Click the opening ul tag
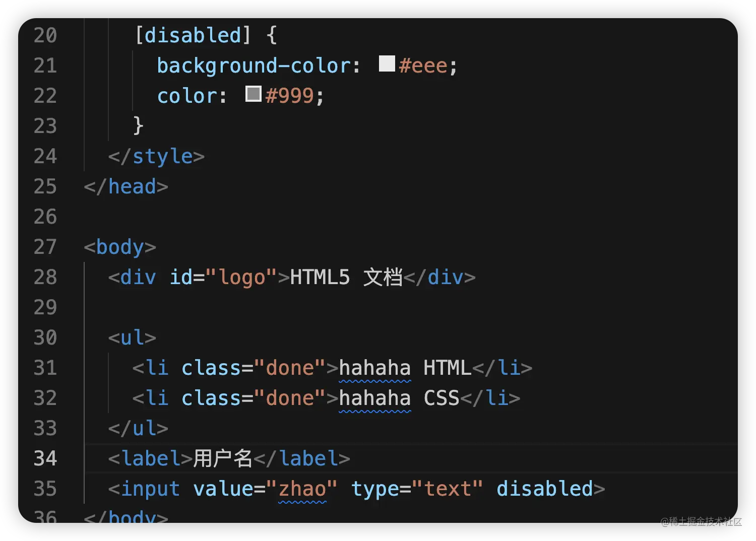 tap(132, 337)
